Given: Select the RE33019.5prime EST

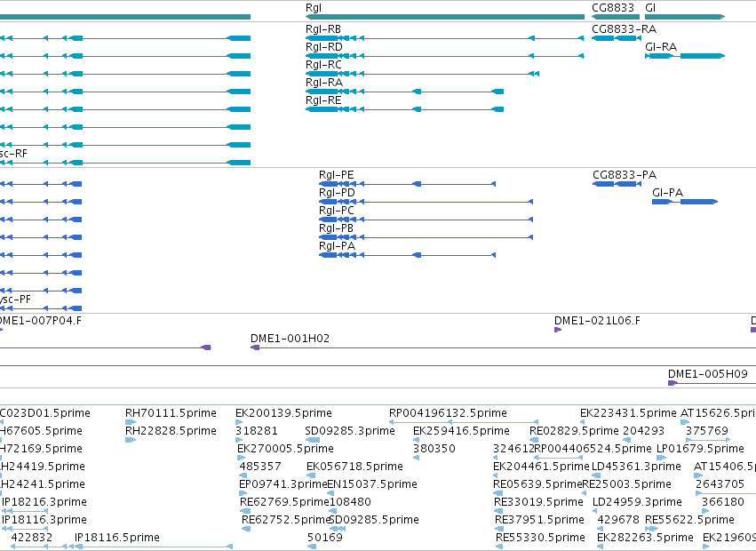Looking at the screenshot, I should pos(498,511).
